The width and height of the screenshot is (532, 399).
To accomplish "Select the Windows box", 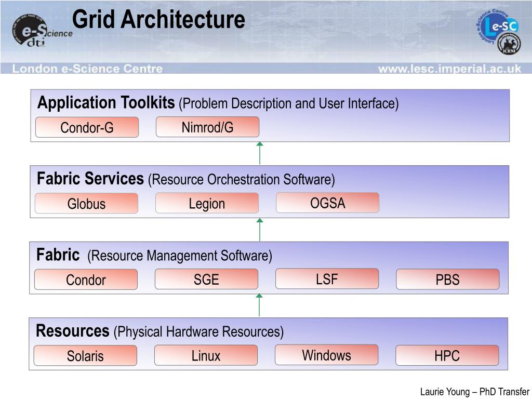I will [x=326, y=355].
